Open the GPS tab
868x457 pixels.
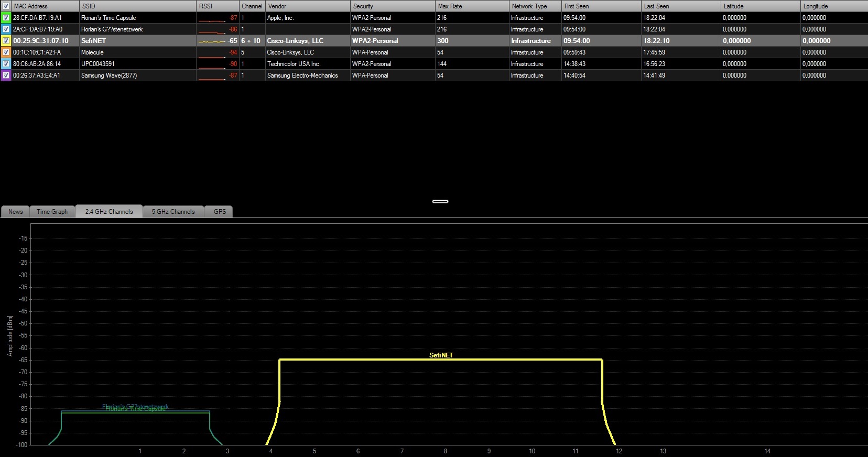(220, 212)
